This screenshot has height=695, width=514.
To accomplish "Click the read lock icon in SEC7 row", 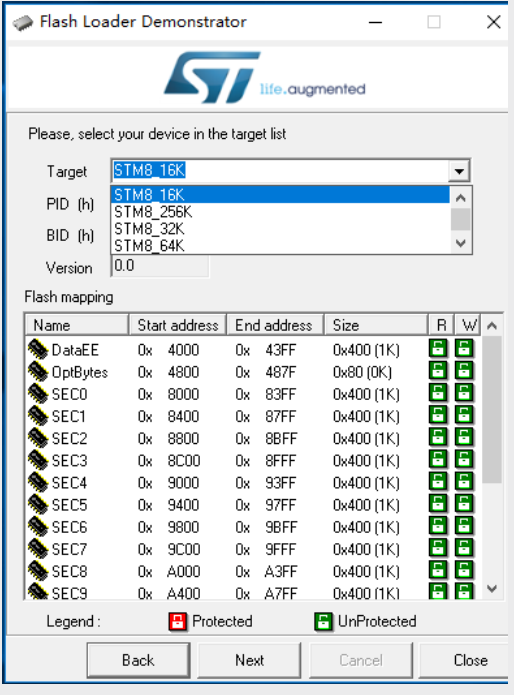I will pos(438,548).
